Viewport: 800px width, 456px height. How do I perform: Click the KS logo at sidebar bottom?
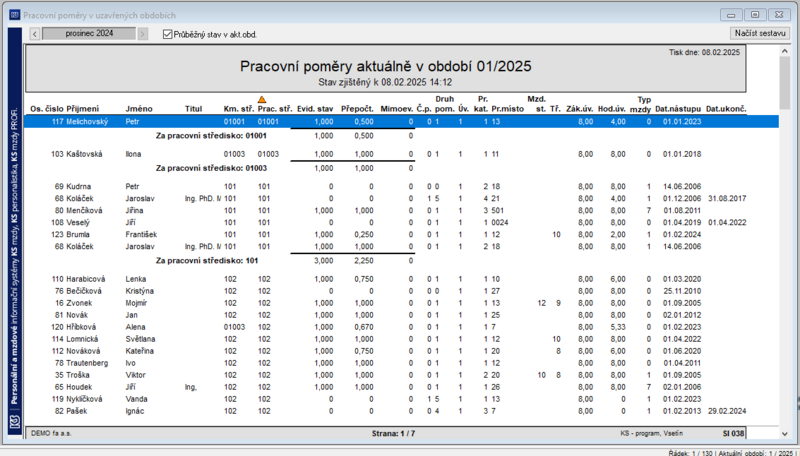point(15,423)
